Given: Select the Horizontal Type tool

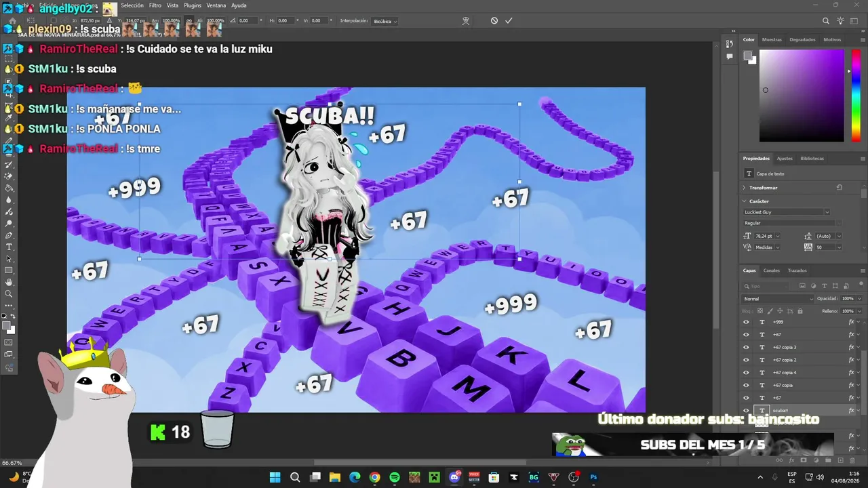Looking at the screenshot, I should tap(9, 247).
